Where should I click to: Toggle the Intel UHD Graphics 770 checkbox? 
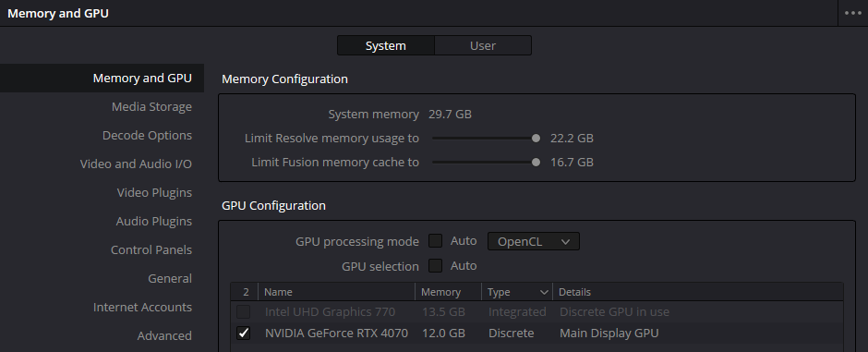244,312
